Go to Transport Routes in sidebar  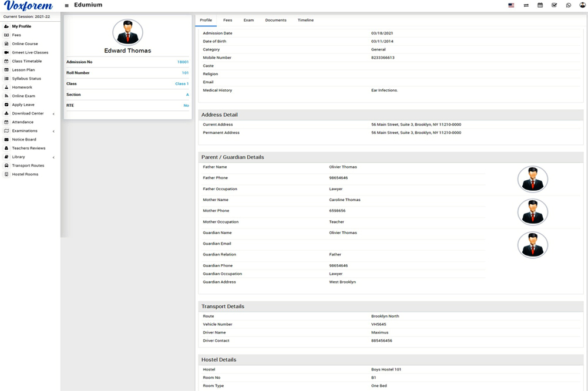coord(28,166)
